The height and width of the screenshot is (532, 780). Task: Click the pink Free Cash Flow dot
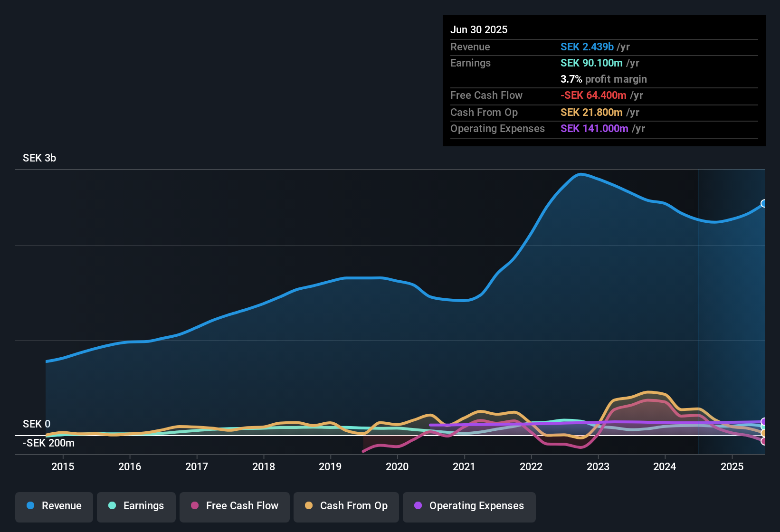pos(195,505)
